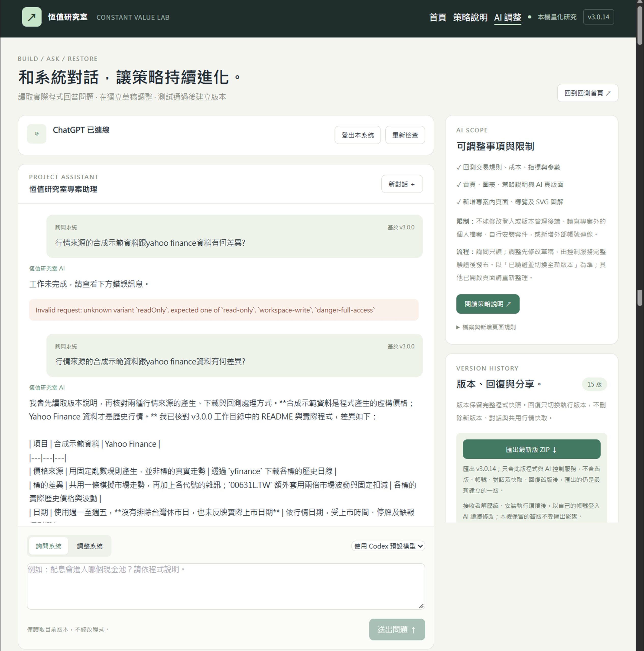Screen dimensions: 644x651
Task: Open 首頁 in top navigation
Action: pyautogui.click(x=438, y=17)
